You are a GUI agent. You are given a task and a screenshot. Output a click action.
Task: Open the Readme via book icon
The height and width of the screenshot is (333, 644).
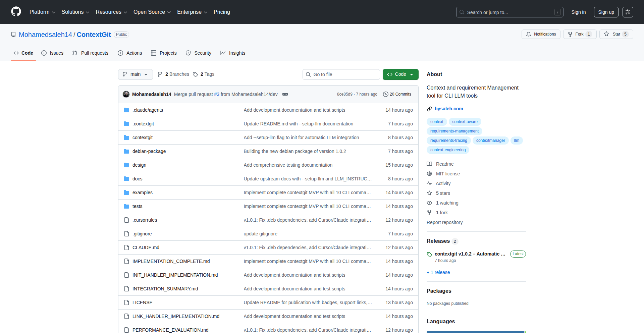[x=429, y=164]
